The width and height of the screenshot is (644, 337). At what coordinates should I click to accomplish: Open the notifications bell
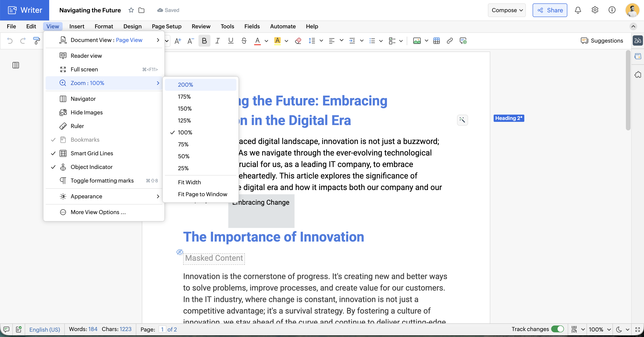click(x=578, y=10)
